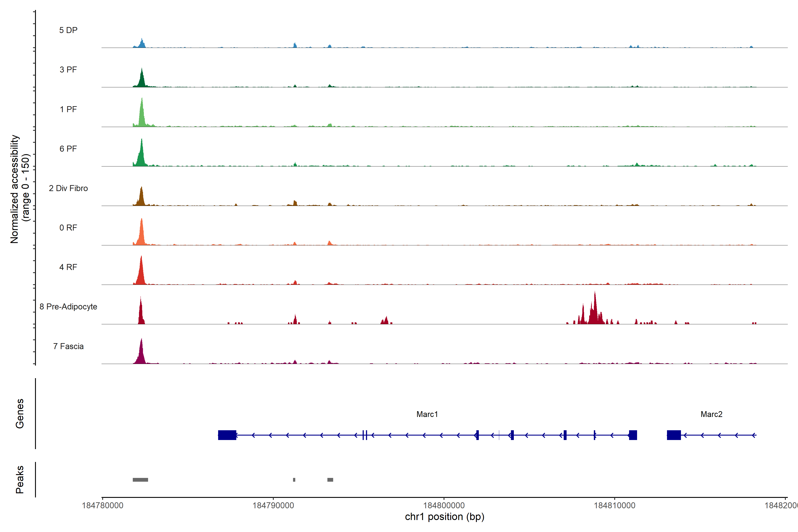Click the chr1 position (bp) axis title

coord(444,517)
